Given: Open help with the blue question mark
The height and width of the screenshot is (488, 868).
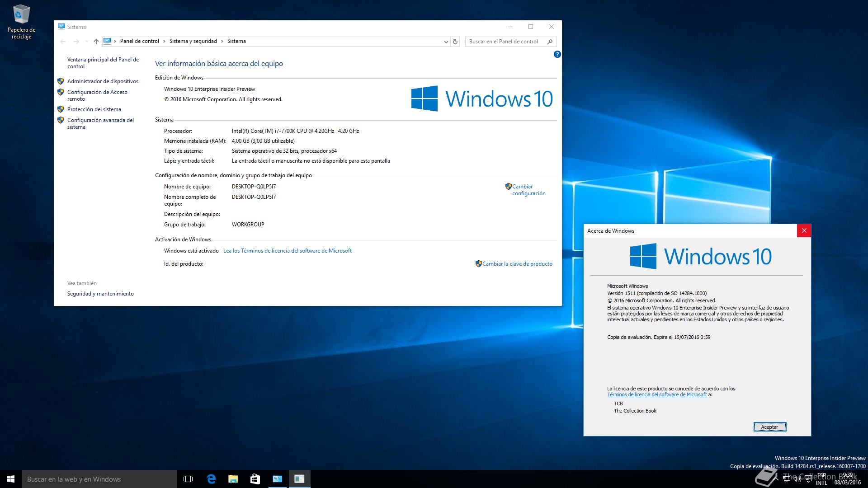Looking at the screenshot, I should (557, 54).
